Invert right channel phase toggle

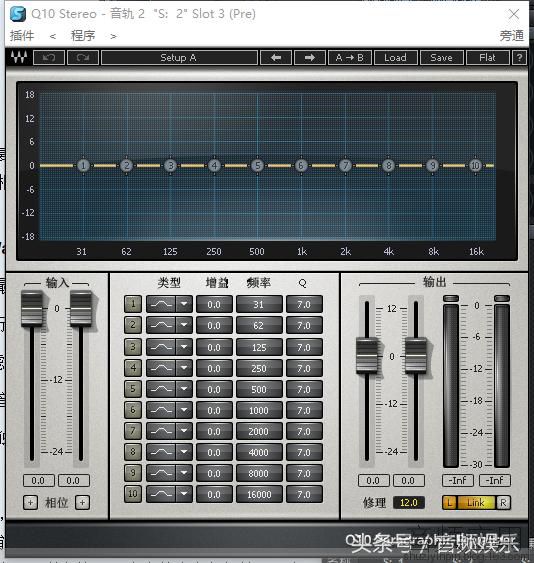(83, 503)
